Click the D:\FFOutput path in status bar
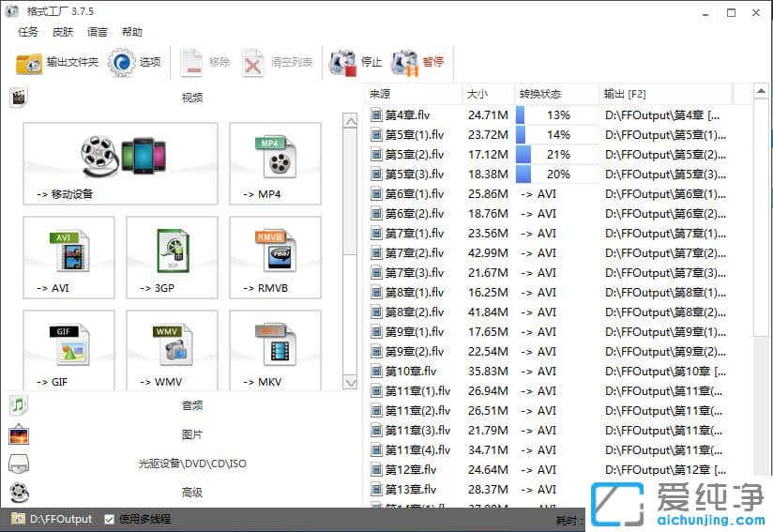The height and width of the screenshot is (532, 773). (x=61, y=519)
